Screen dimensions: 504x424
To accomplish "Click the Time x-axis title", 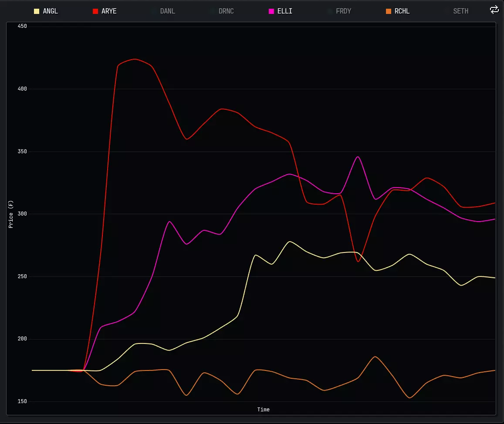I will (x=263, y=410).
